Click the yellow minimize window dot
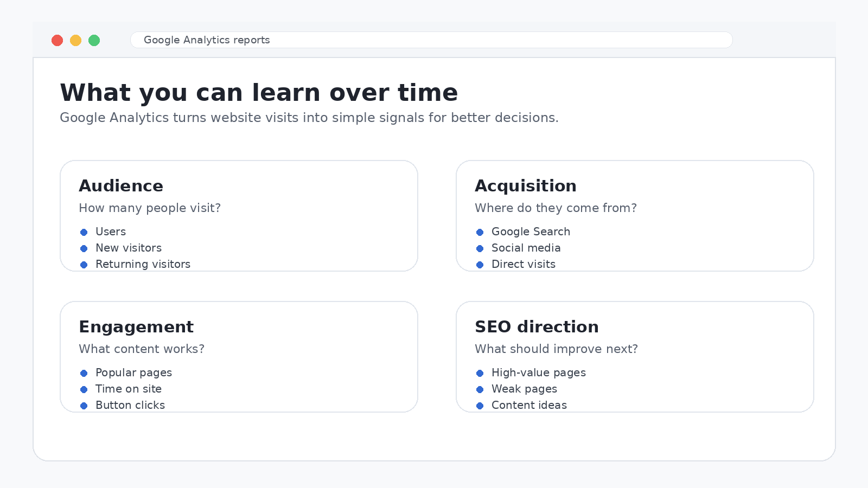Screen dimensions: 868x488 pyautogui.click(x=75, y=40)
